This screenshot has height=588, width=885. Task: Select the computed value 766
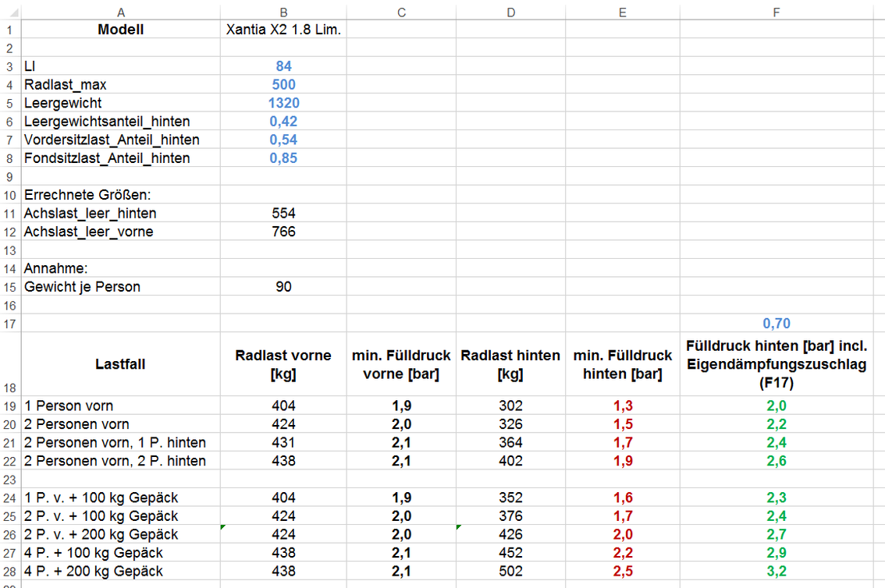pos(283,232)
